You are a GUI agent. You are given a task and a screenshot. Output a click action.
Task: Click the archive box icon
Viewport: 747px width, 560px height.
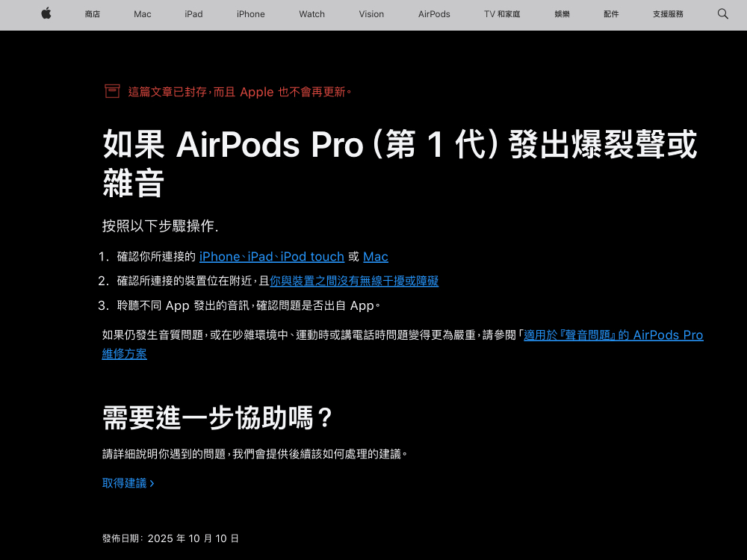coord(112,91)
